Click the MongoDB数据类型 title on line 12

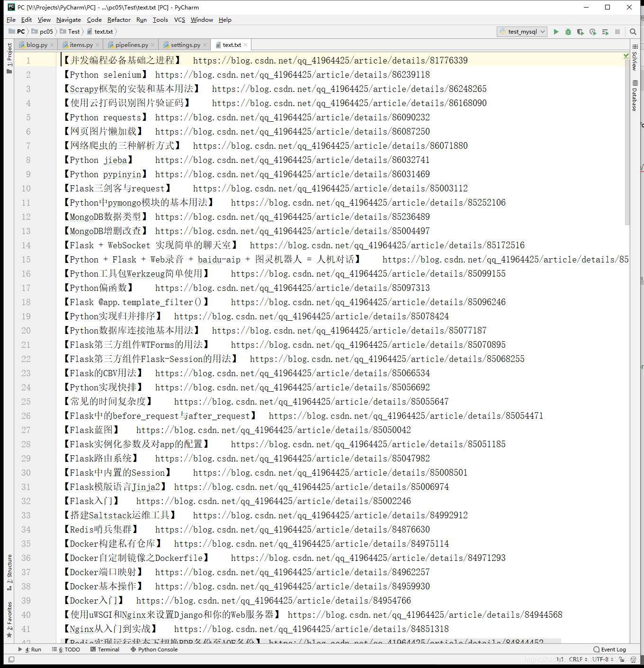click(x=106, y=217)
